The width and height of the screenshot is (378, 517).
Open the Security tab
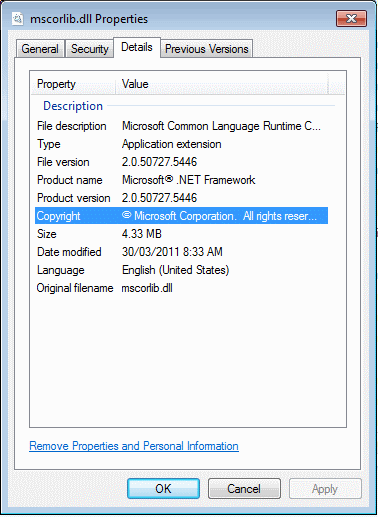pos(90,49)
